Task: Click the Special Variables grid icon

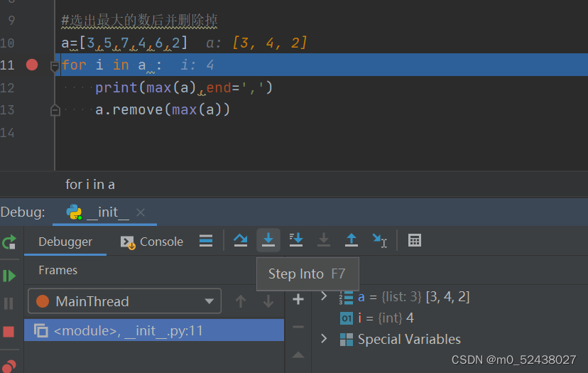Action: pyautogui.click(x=346, y=339)
